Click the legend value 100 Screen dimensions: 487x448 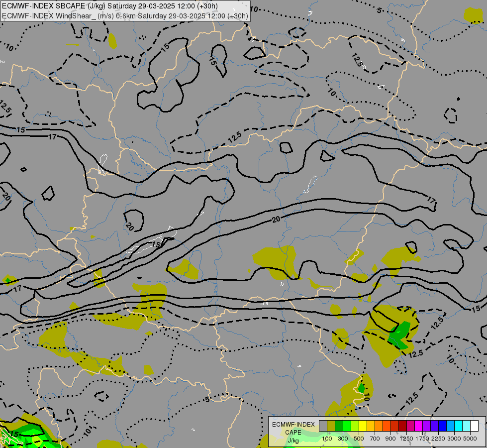[327, 439]
